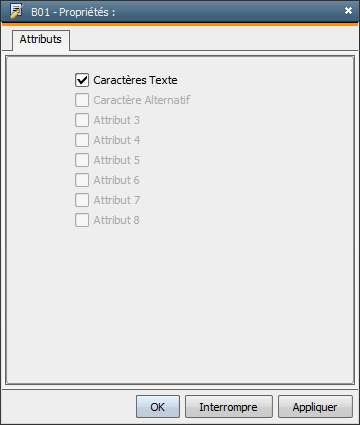The image size is (360, 425).
Task: Check the Attribut 7 checkbox
Action: click(82, 200)
